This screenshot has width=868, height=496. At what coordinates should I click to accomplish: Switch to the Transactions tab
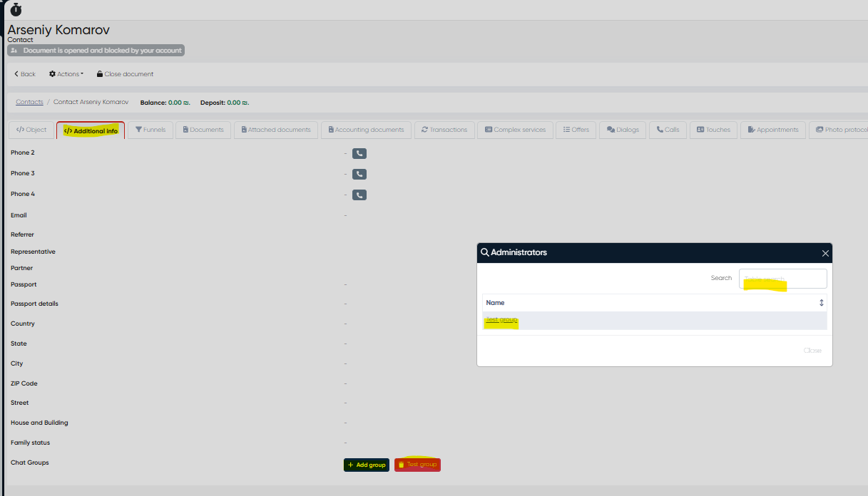coord(444,130)
